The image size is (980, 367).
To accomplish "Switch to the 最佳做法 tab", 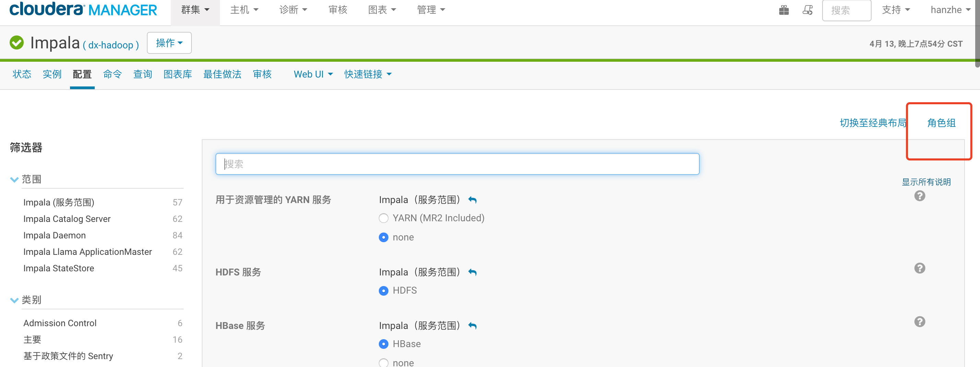I will pyautogui.click(x=222, y=74).
